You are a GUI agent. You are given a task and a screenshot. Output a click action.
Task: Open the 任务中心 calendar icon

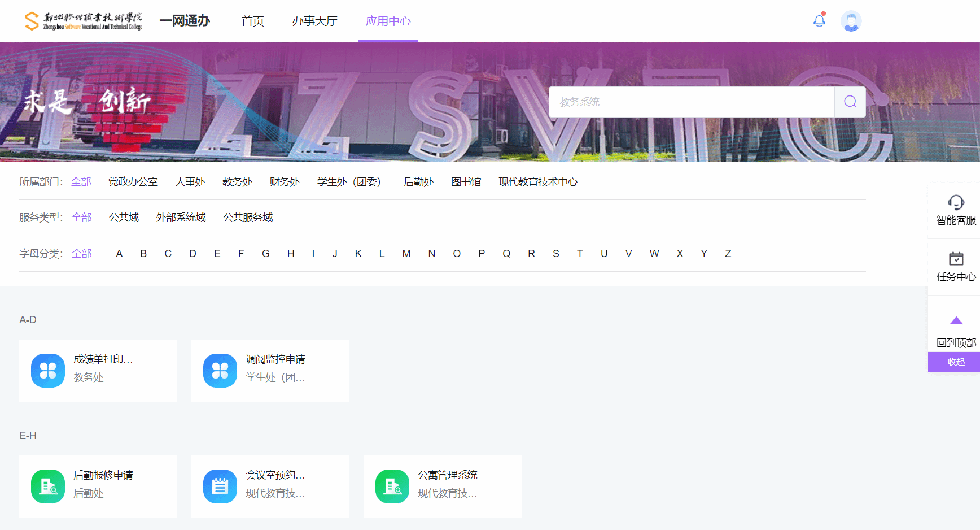(x=956, y=259)
